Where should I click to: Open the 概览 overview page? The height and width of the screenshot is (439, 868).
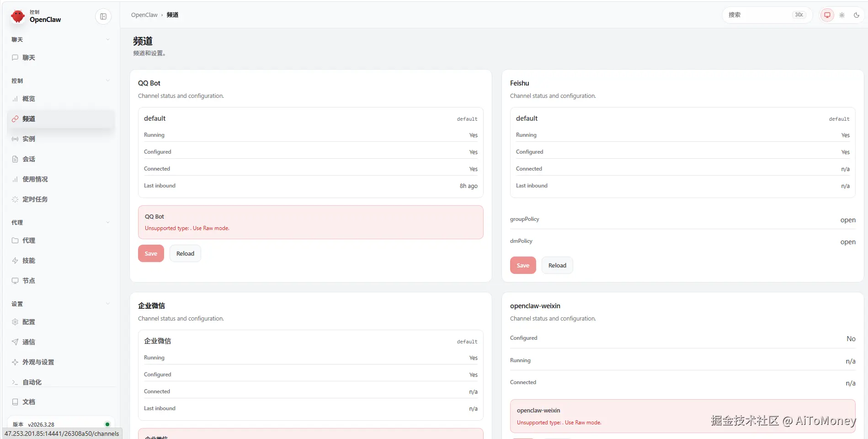click(61, 99)
